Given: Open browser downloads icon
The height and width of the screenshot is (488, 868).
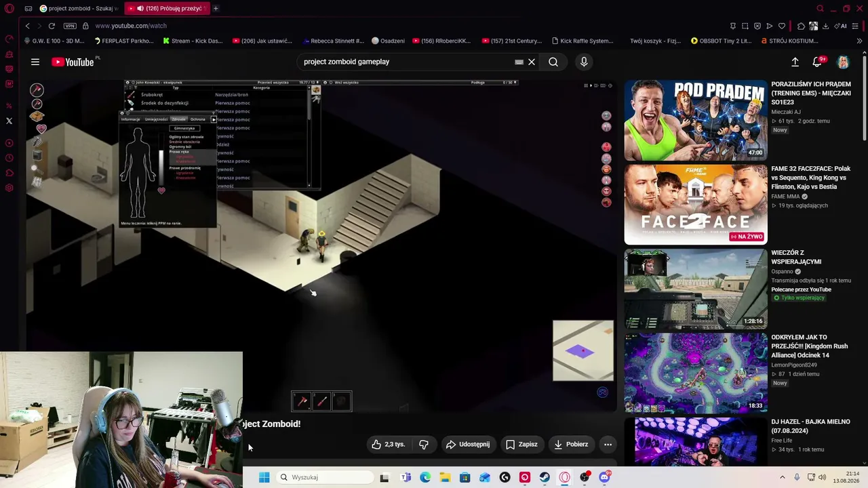Looking at the screenshot, I should point(825,26).
